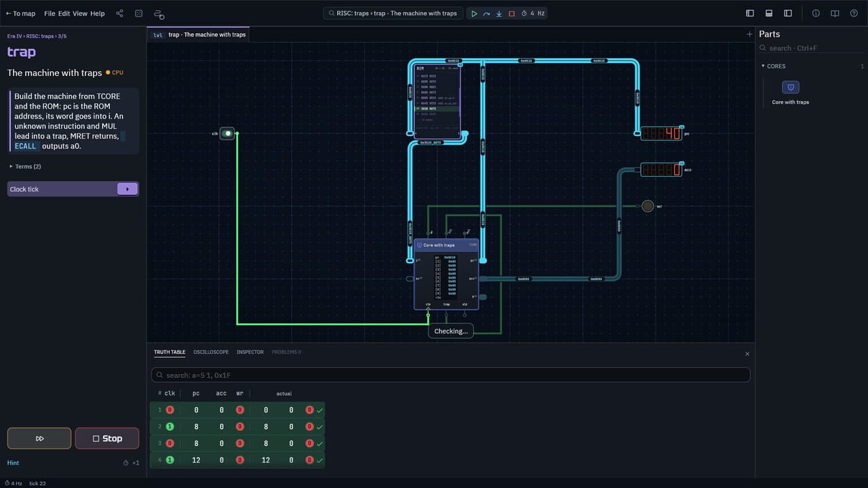Click the step-over arrow icon
The height and width of the screenshot is (488, 868).
click(x=486, y=14)
